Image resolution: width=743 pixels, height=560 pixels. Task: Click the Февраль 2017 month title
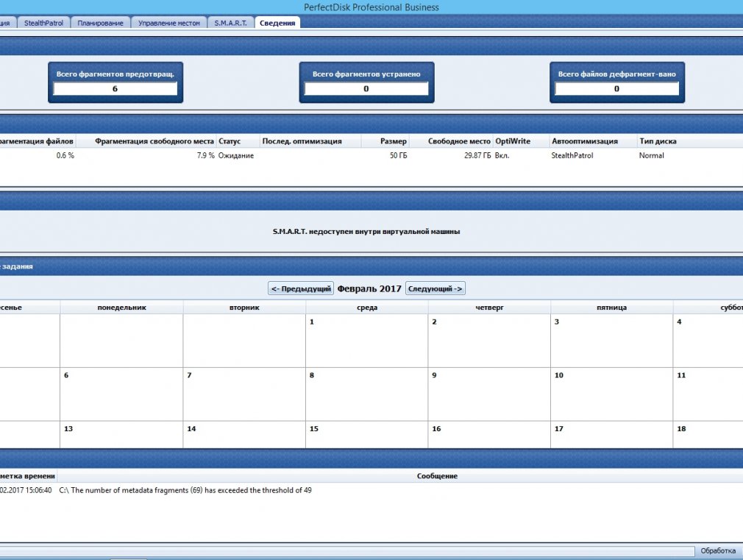pyautogui.click(x=369, y=288)
